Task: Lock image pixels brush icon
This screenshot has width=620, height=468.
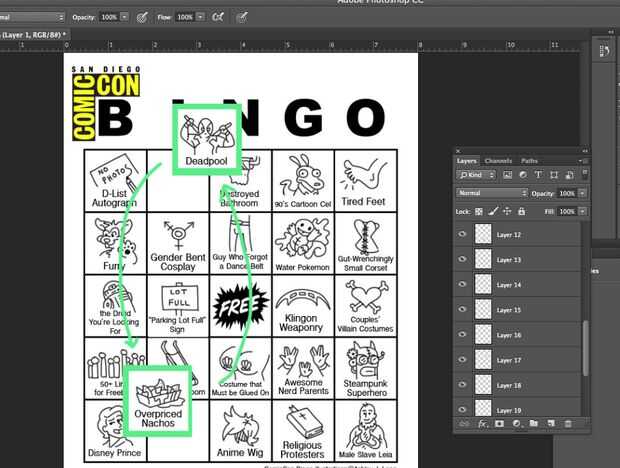Action: point(493,211)
